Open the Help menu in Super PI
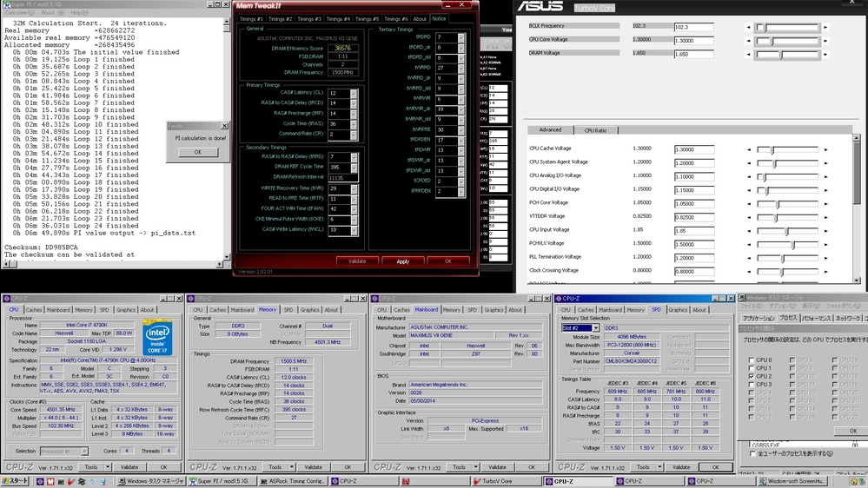Image resolution: width=868 pixels, height=488 pixels. click(78, 13)
